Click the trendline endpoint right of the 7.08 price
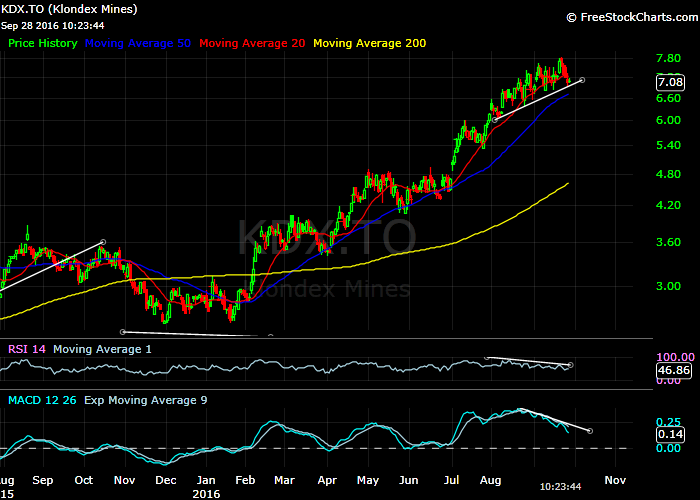700x500 pixels. coord(582,79)
